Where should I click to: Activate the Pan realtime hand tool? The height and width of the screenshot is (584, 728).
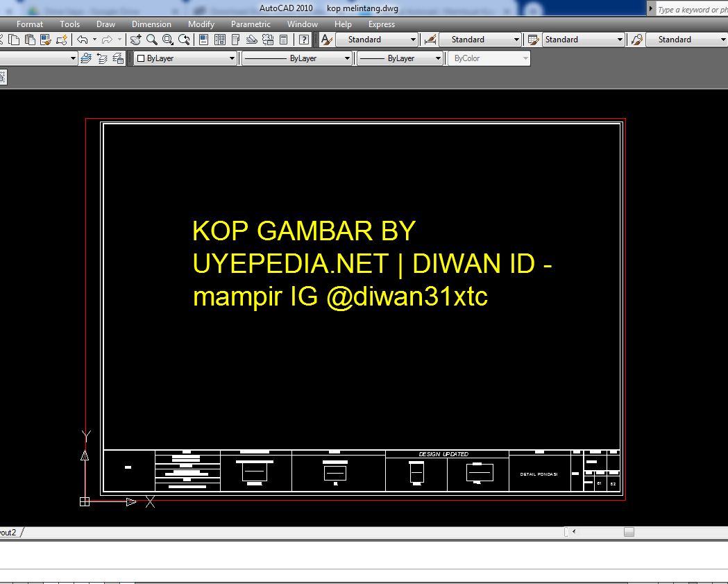point(135,40)
